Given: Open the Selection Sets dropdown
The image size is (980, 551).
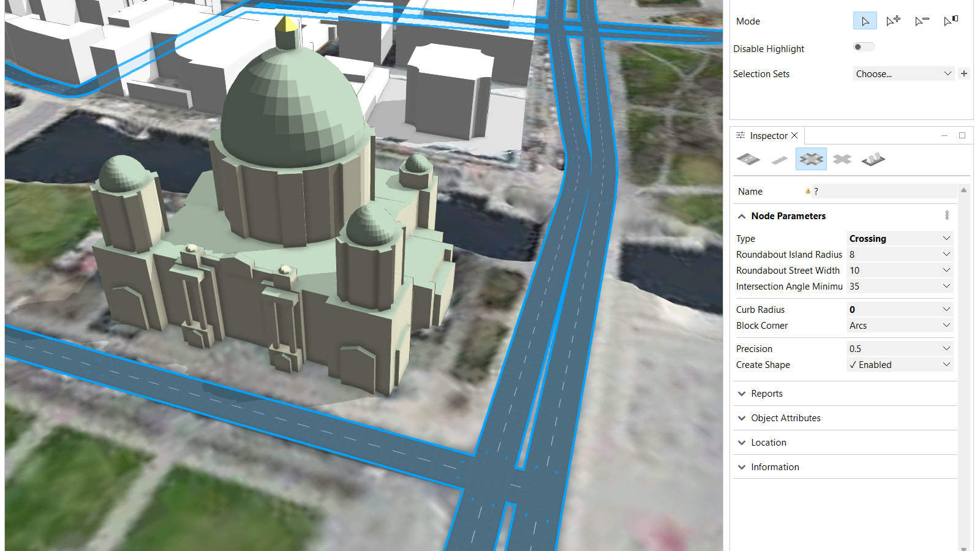Looking at the screenshot, I should click(x=903, y=74).
